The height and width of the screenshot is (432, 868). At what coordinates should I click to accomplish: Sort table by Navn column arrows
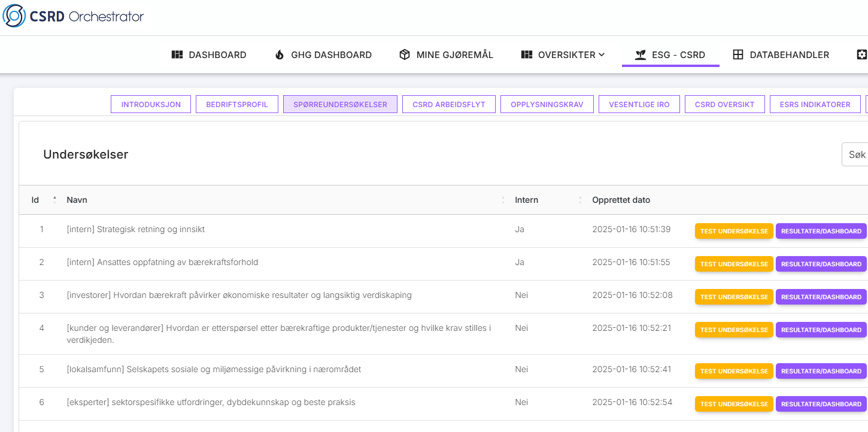click(x=503, y=200)
